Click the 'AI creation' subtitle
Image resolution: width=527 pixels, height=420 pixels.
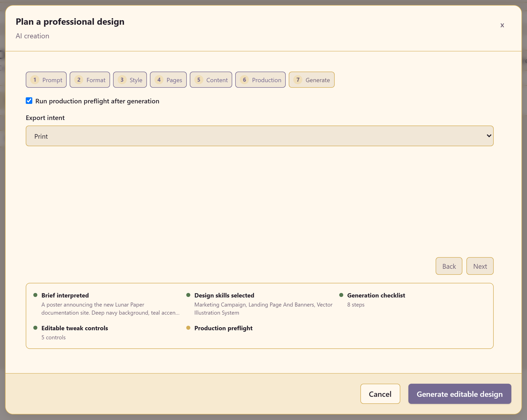pos(33,36)
